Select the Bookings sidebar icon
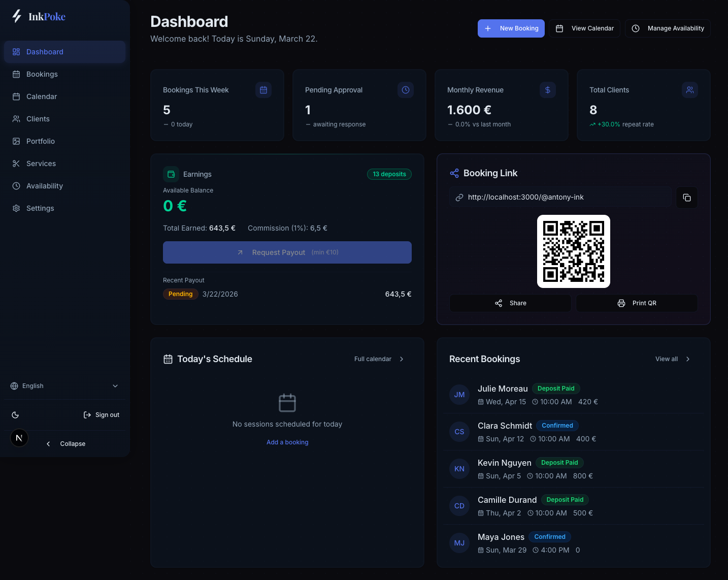The height and width of the screenshot is (580, 728). 16,74
